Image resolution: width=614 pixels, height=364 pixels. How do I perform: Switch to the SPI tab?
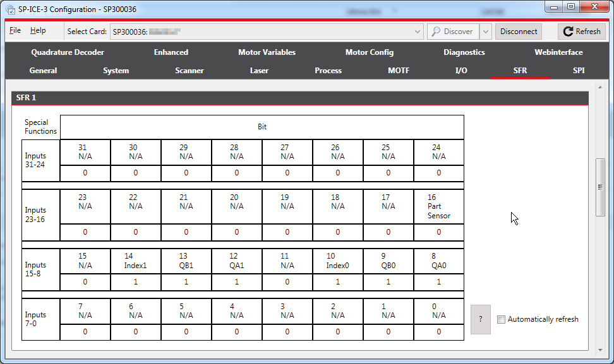pos(579,71)
